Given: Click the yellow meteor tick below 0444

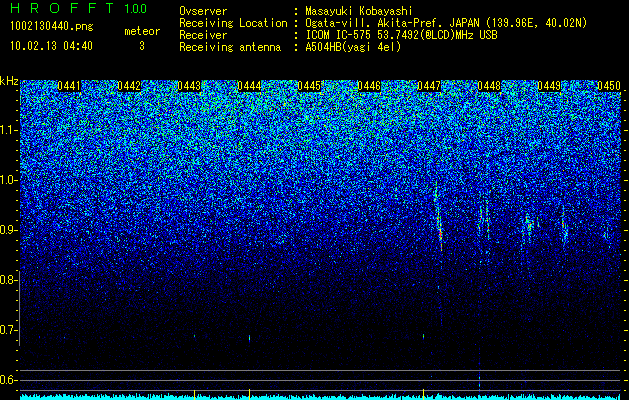Looking at the screenshot, I should (250, 392).
